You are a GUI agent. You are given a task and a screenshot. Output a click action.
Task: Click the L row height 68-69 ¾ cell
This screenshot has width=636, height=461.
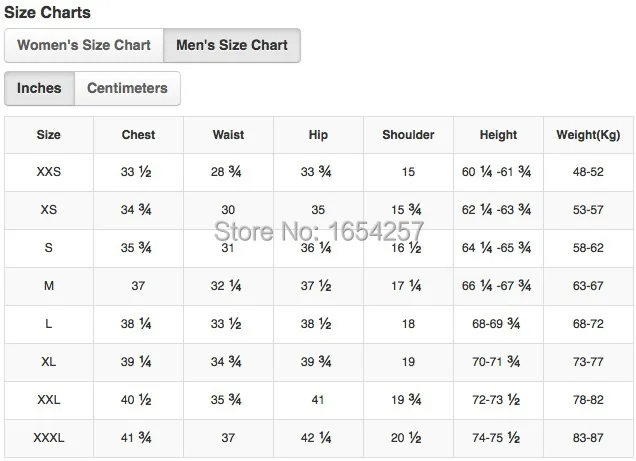[496, 324]
